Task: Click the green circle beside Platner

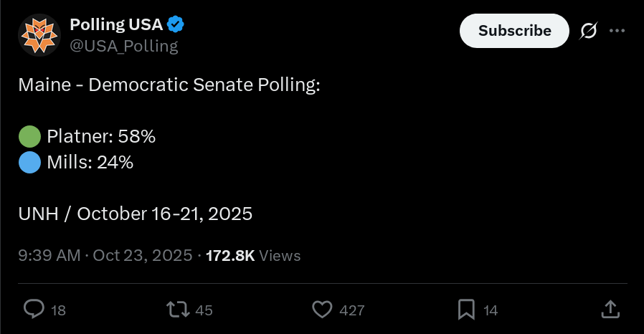Action: (29, 136)
